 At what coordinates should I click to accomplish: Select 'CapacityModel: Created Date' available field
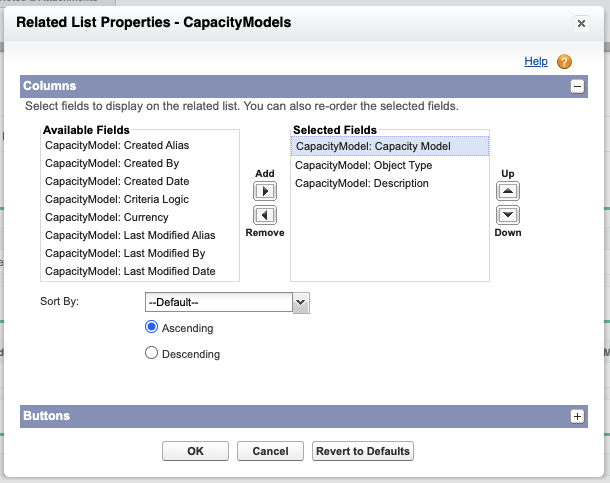140,181
